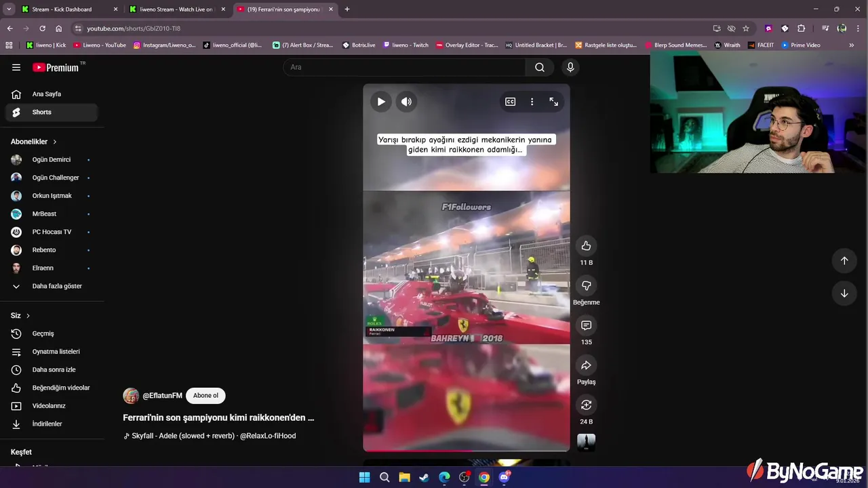Open OBS Studio from the taskbar

point(465,477)
